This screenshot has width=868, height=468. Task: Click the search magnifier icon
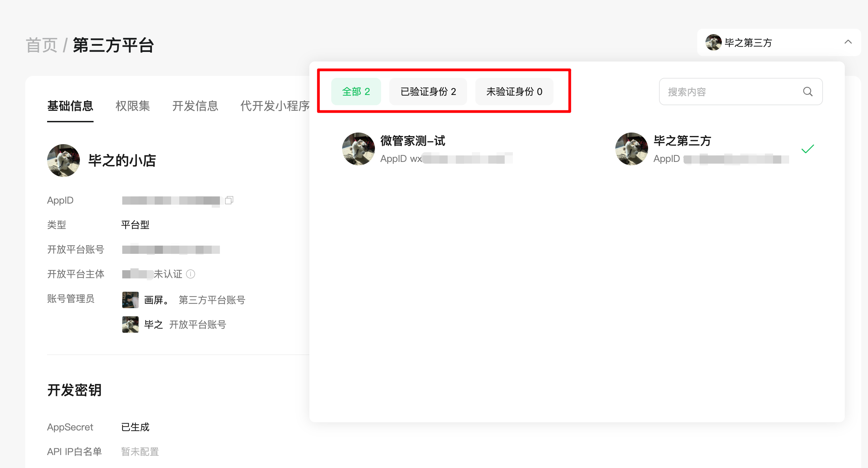[x=808, y=92]
